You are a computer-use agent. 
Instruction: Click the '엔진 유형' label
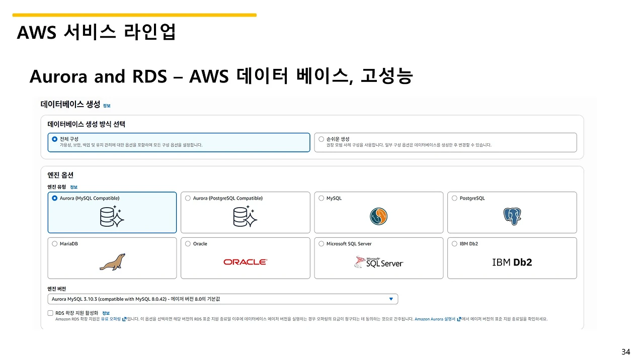[57, 187]
